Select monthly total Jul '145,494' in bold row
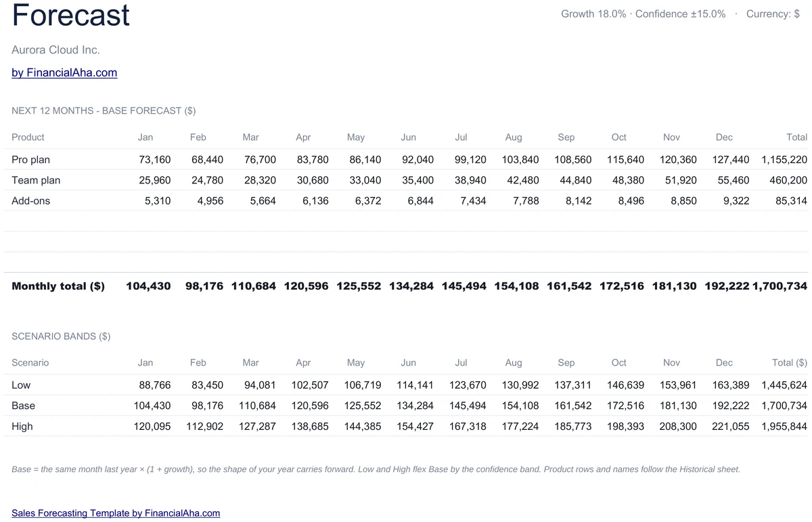This screenshot has width=812, height=522. (x=464, y=286)
